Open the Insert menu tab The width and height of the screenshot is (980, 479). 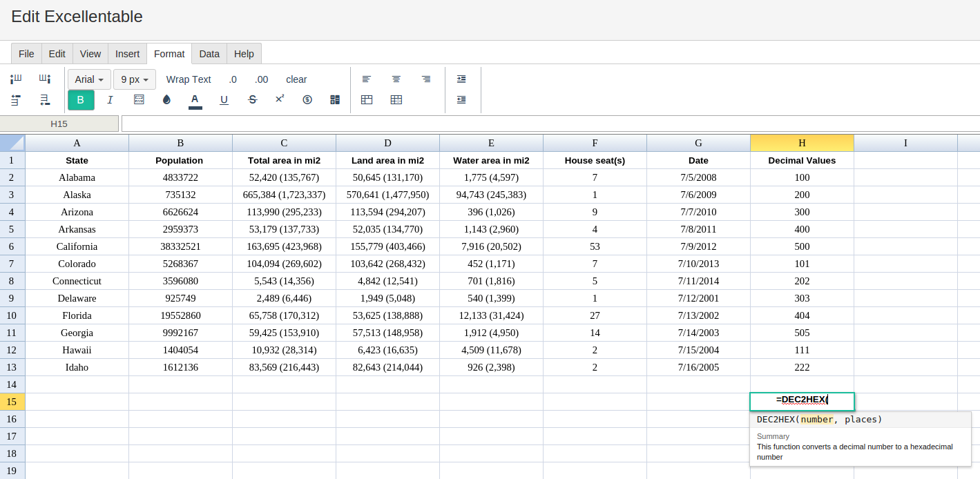pos(127,54)
